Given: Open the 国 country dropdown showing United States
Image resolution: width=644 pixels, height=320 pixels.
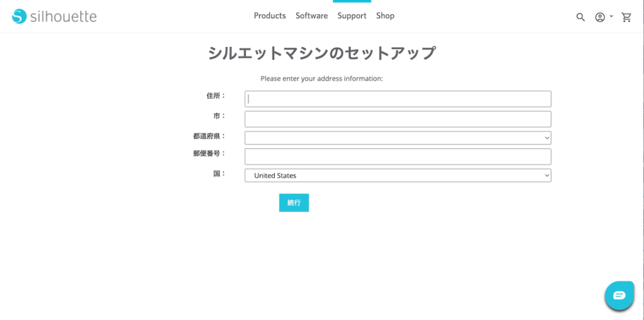Looking at the screenshot, I should [x=397, y=175].
